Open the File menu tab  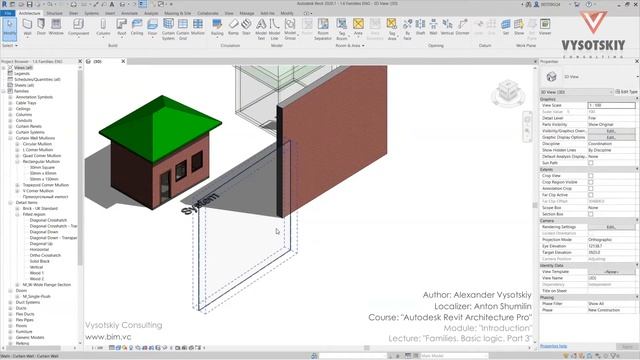8,13
